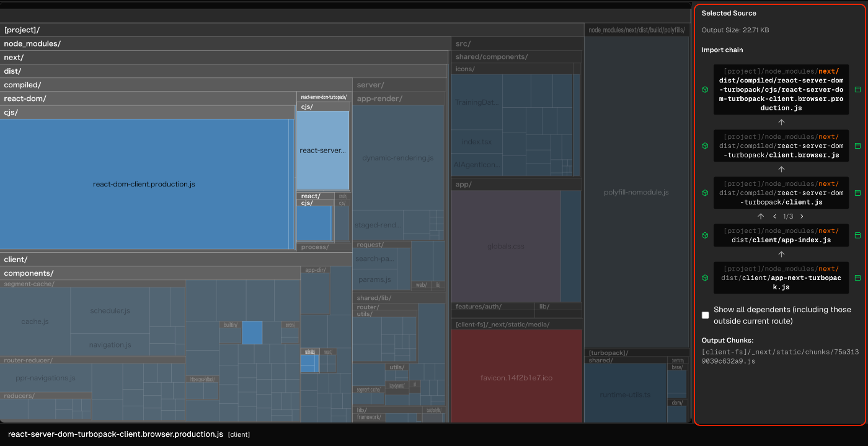868x446 pixels.
Task: Open the browser.production.js top chain entry
Action: click(781, 89)
